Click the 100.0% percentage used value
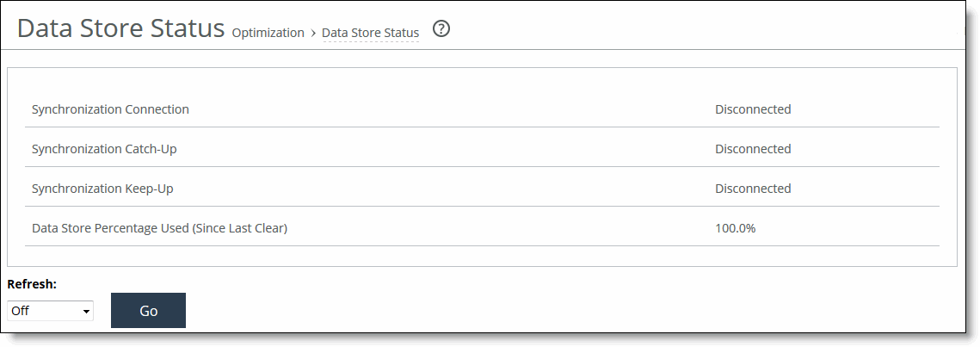This screenshot has height=347, width=980. click(735, 228)
